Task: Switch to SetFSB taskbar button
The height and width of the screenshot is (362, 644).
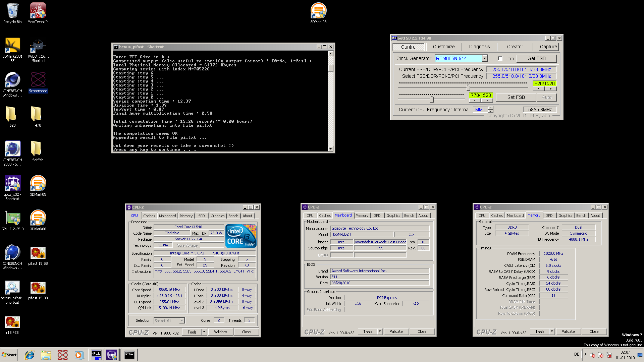Action: tap(96, 355)
